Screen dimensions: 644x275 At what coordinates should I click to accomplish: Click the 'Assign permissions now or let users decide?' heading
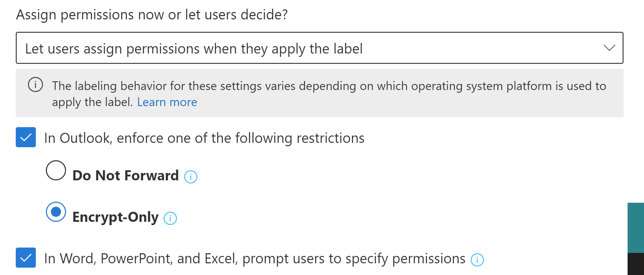click(152, 15)
